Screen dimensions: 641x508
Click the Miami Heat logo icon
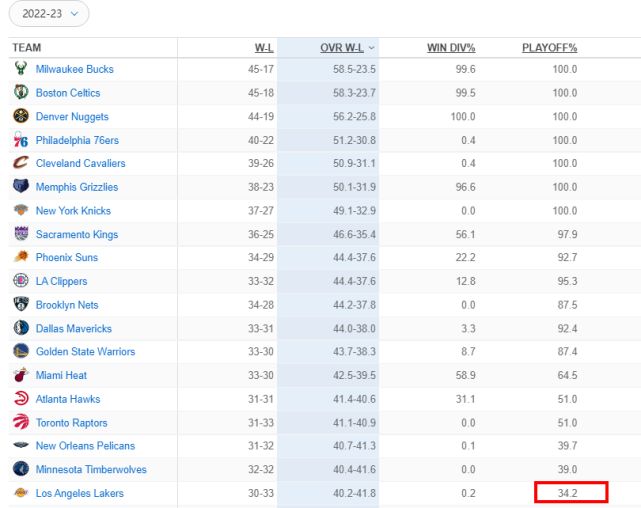click(x=21, y=374)
